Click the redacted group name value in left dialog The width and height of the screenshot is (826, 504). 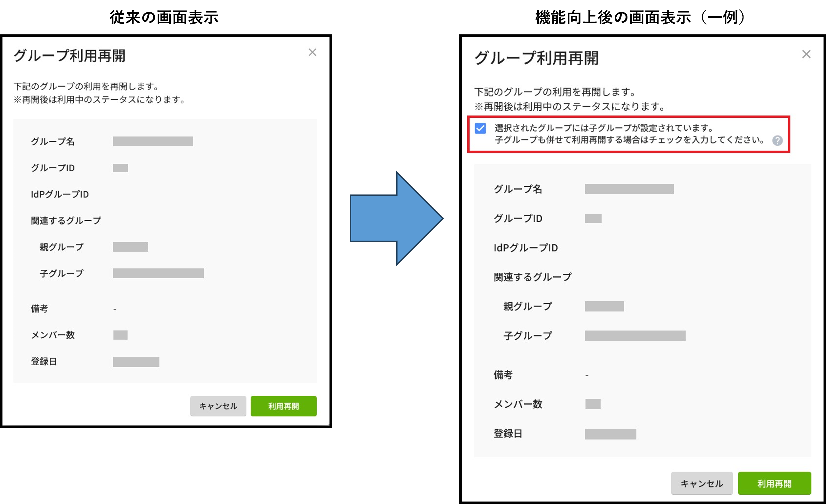point(153,141)
